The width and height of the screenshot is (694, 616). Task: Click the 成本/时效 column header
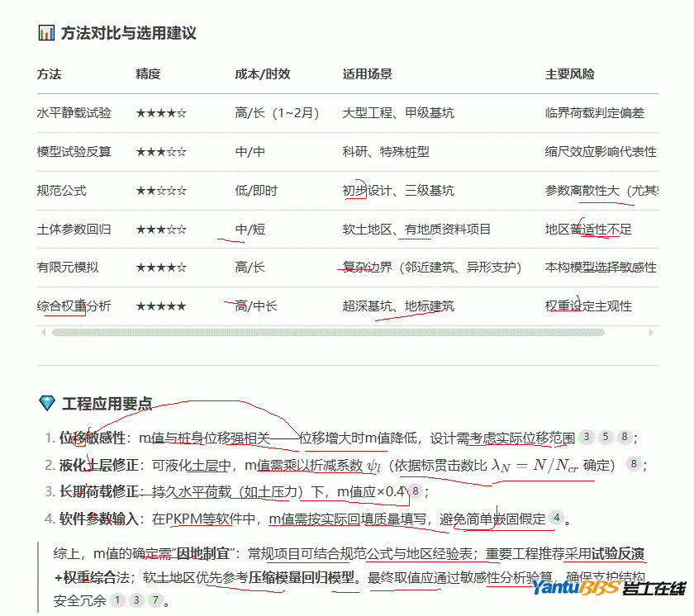click(x=262, y=74)
